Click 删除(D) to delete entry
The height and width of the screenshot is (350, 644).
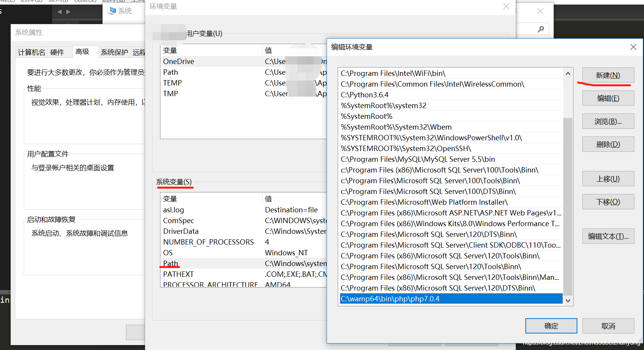pyautogui.click(x=608, y=144)
